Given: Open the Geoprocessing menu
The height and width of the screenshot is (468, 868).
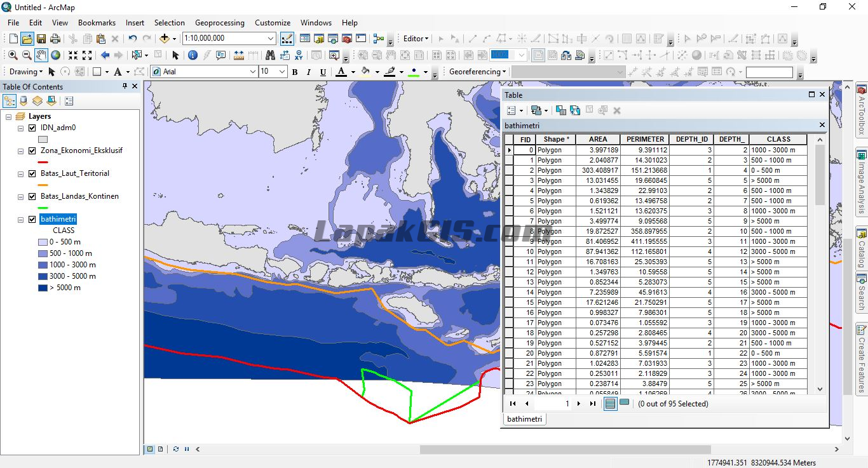Looking at the screenshot, I should pos(219,22).
